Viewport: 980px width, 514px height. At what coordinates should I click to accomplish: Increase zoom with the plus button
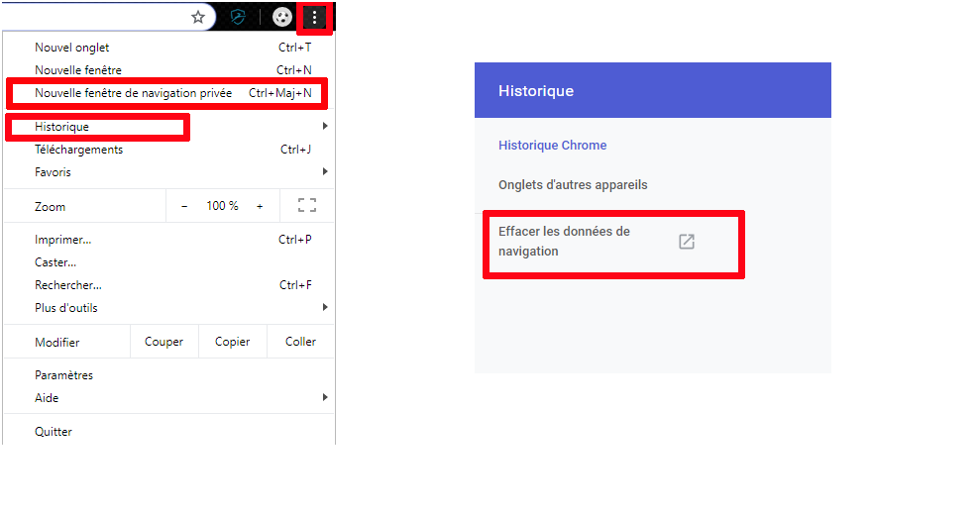[260, 206]
